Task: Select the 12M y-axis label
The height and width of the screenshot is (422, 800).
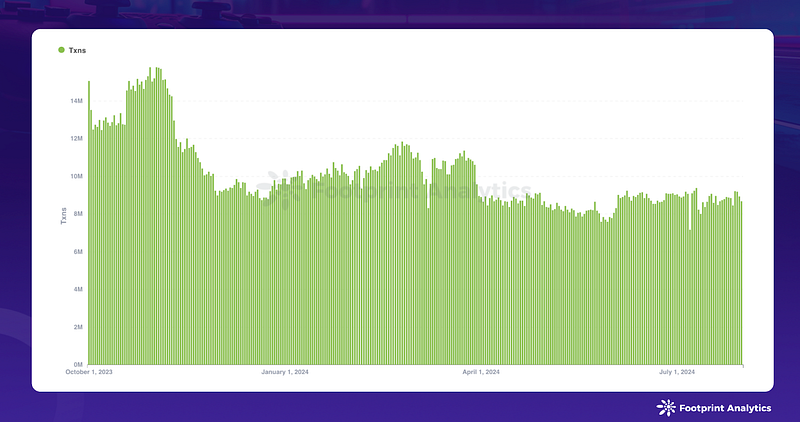Action: coord(77,139)
